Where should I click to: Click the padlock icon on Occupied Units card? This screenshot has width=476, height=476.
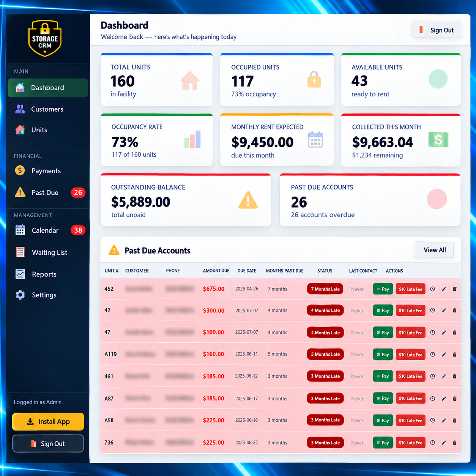(x=314, y=79)
